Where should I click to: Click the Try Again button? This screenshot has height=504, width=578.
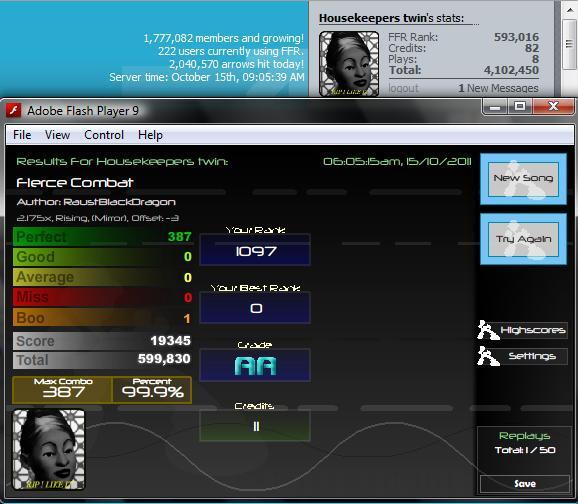coord(523,239)
